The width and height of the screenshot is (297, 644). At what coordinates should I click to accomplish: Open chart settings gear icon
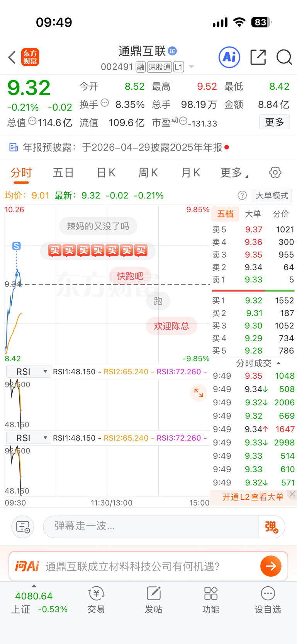coord(275,173)
